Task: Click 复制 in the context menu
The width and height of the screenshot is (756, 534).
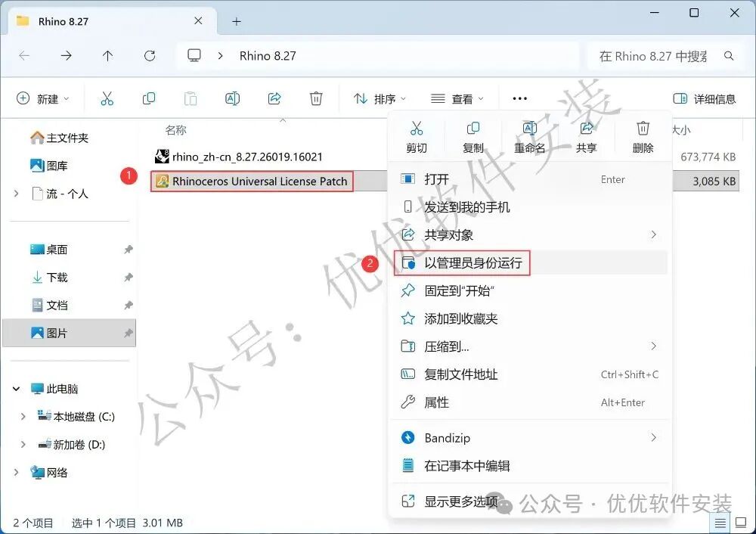Action: 473,138
